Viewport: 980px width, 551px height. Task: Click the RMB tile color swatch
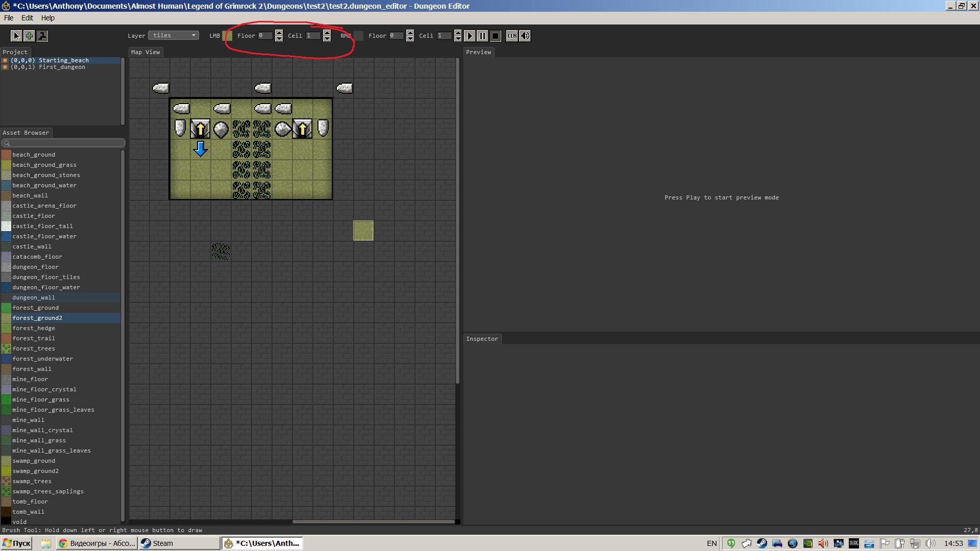pyautogui.click(x=359, y=36)
